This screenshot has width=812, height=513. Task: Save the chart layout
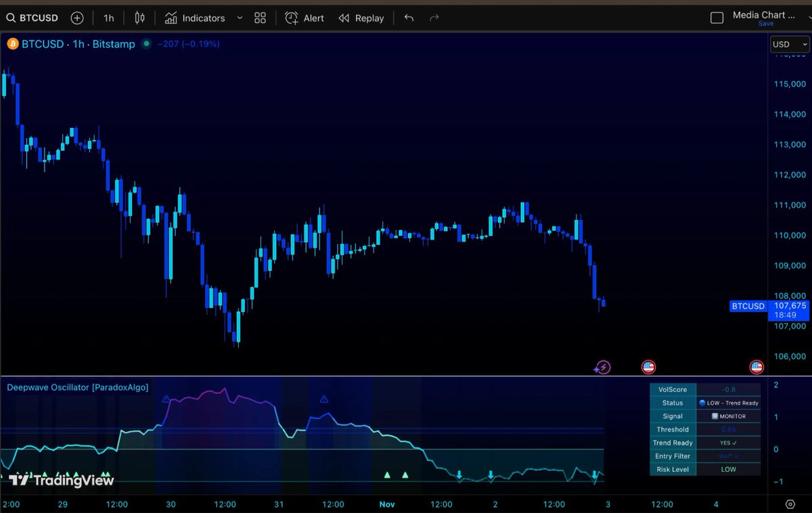click(766, 24)
